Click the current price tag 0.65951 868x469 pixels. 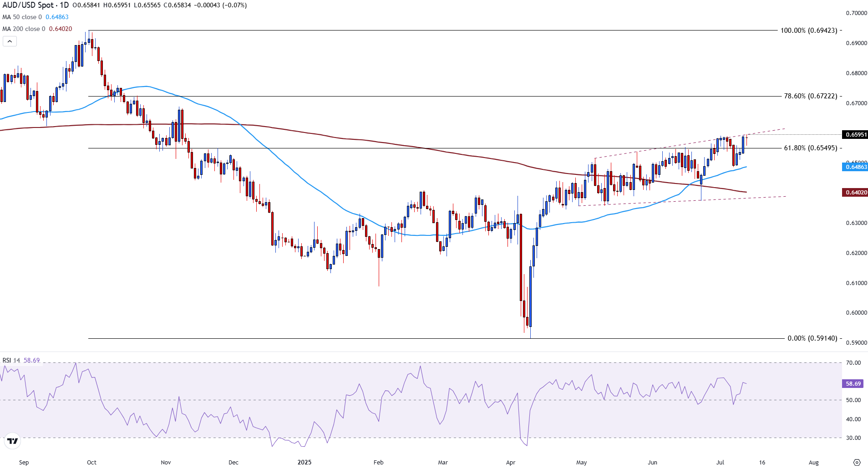[856, 135]
